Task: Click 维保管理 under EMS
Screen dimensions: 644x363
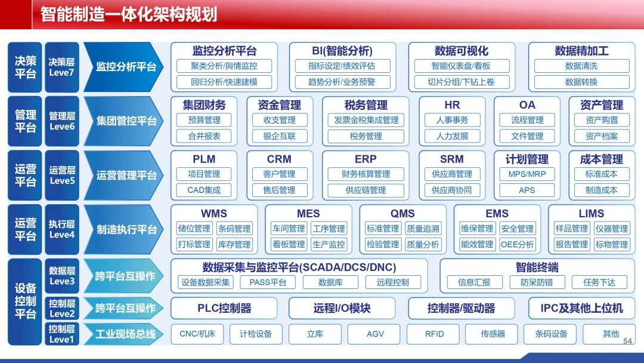Action: (x=477, y=229)
